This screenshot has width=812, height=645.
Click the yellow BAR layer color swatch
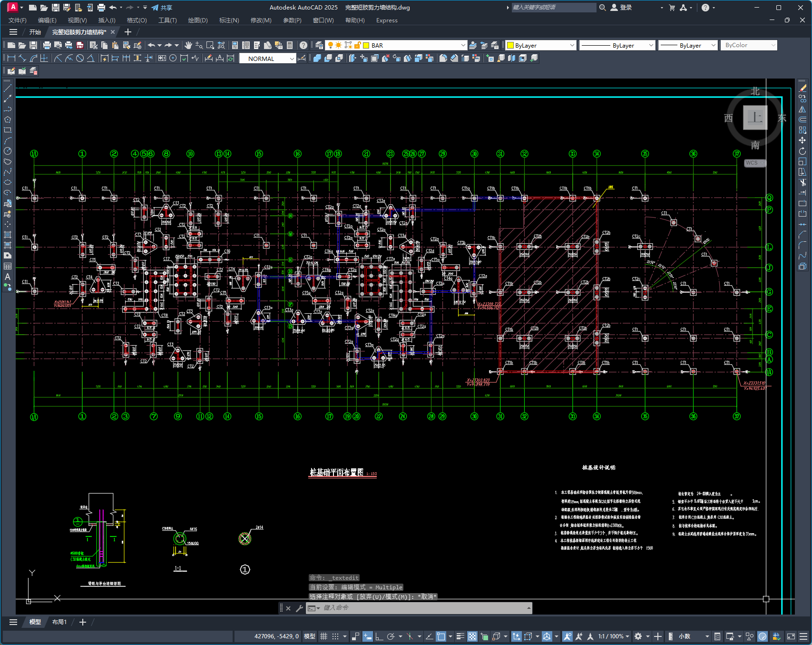pyautogui.click(x=366, y=45)
